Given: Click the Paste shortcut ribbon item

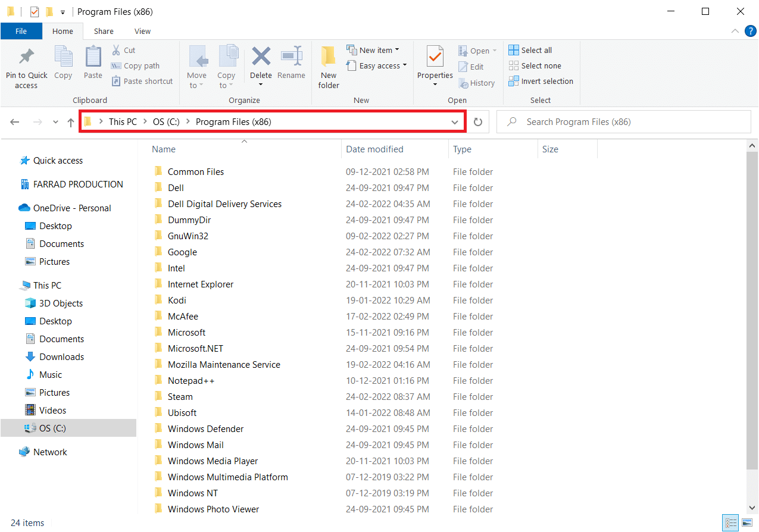Looking at the screenshot, I should [142, 82].
